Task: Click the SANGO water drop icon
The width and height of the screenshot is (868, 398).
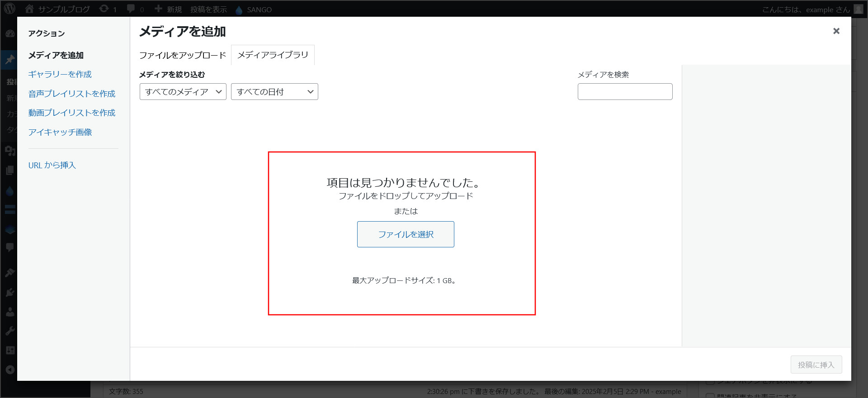Action: point(239,9)
